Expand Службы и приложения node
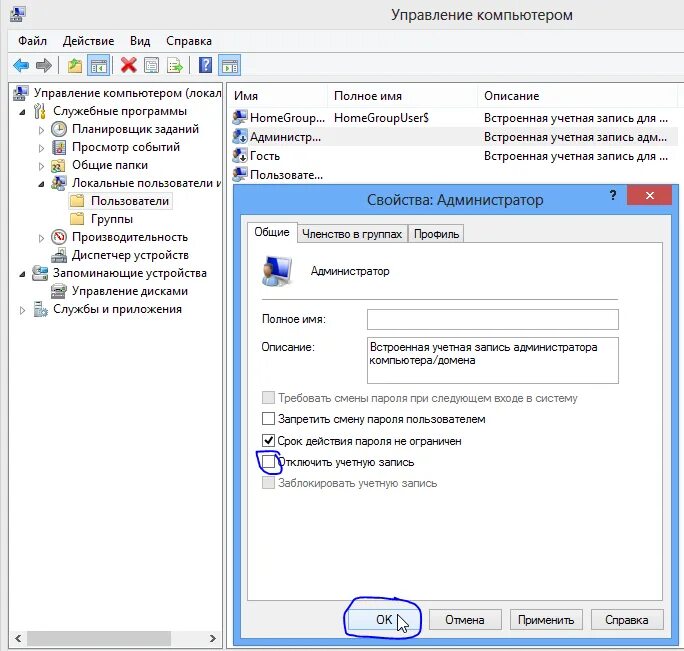684x651 pixels. pyautogui.click(x=23, y=310)
